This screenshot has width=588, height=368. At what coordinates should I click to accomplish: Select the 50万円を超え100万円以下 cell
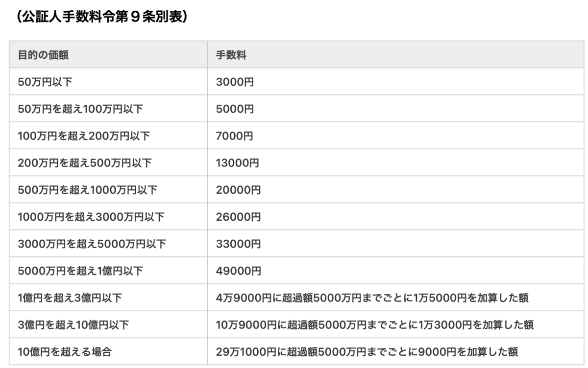(x=80, y=109)
